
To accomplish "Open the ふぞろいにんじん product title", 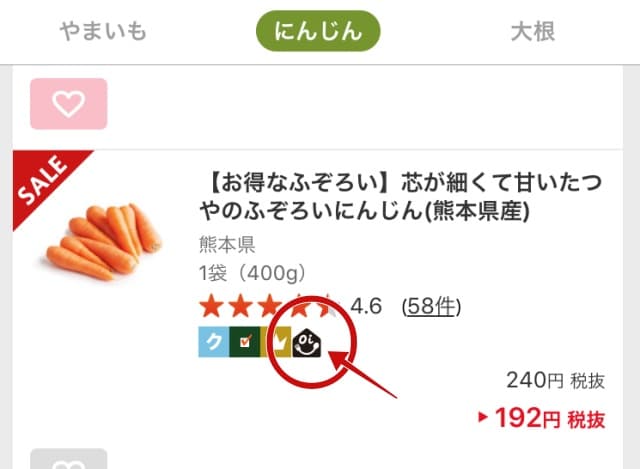I will click(x=402, y=196).
